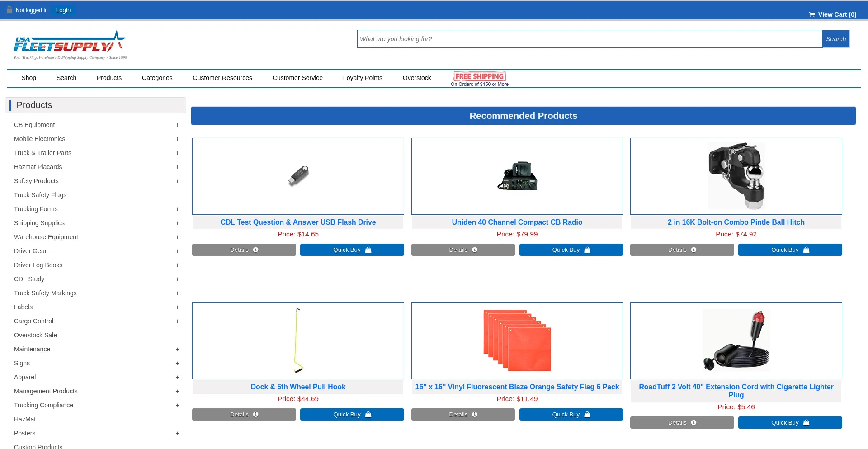
Task: Click the Login link
Action: pyautogui.click(x=63, y=10)
